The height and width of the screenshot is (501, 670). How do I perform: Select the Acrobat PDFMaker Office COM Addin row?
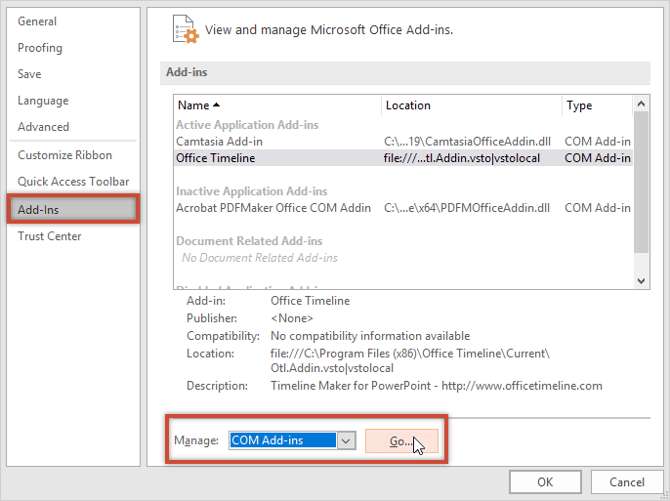coord(403,208)
